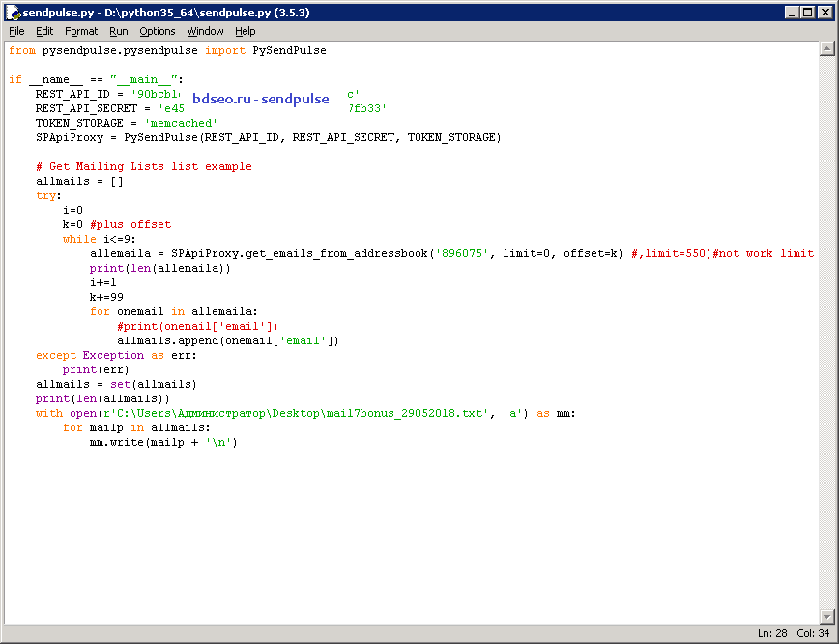Open the Run menu
Viewport: 839px width, 644px height.
click(119, 31)
